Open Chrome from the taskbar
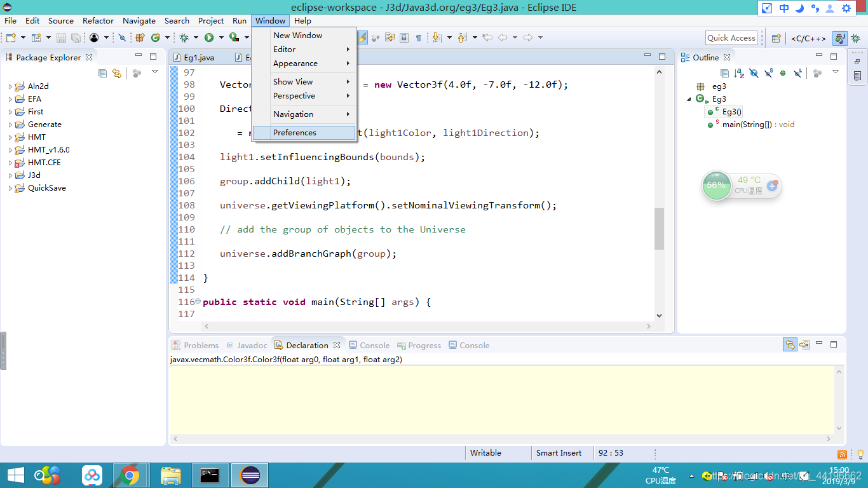 [130, 475]
